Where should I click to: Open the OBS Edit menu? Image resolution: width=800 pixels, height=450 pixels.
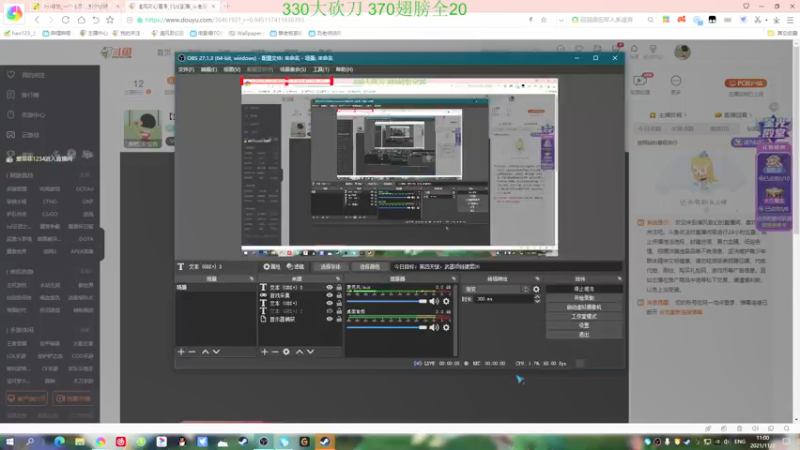208,69
